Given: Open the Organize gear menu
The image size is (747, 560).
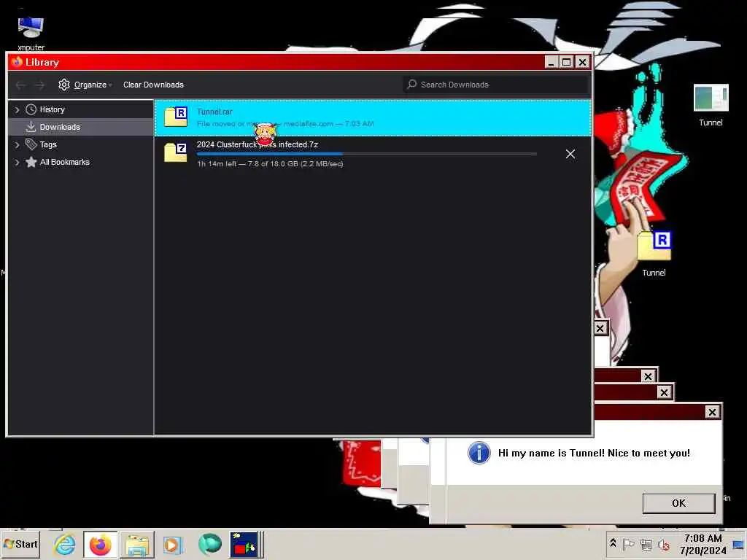Looking at the screenshot, I should click(85, 85).
